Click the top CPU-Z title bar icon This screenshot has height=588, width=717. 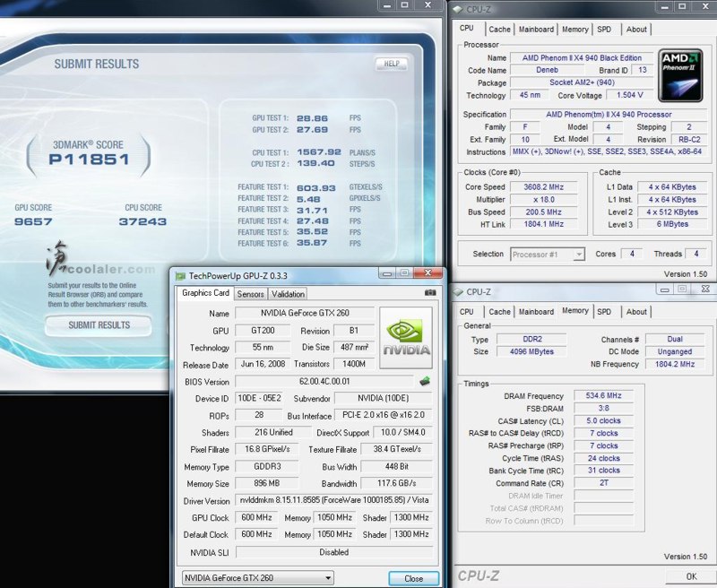tap(459, 9)
